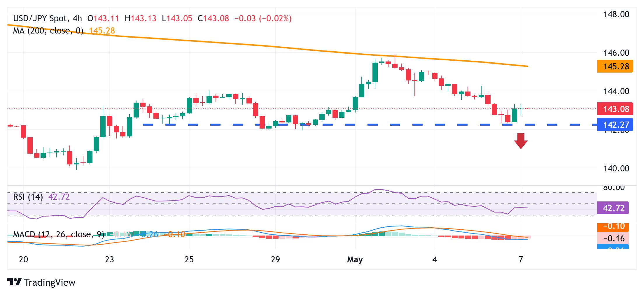Click the orange -0.10 MACD signal tag
Screen dimensions: 644x295
click(613, 226)
